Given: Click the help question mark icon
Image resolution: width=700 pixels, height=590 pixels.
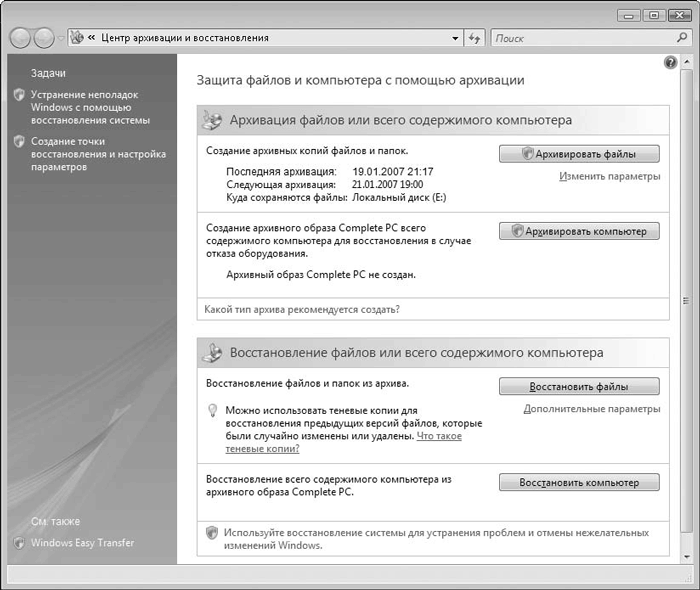Looking at the screenshot, I should [x=671, y=63].
